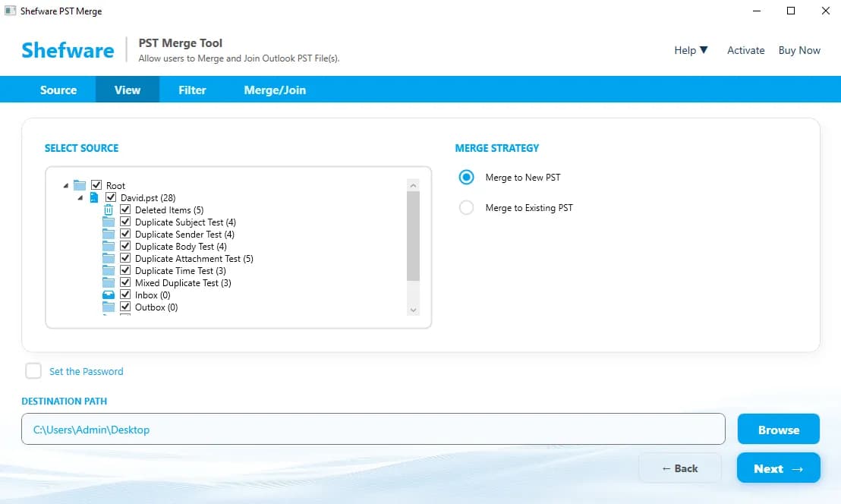The width and height of the screenshot is (841, 504).
Task: Uncheck the Inbox checkbox
Action: coord(125,295)
